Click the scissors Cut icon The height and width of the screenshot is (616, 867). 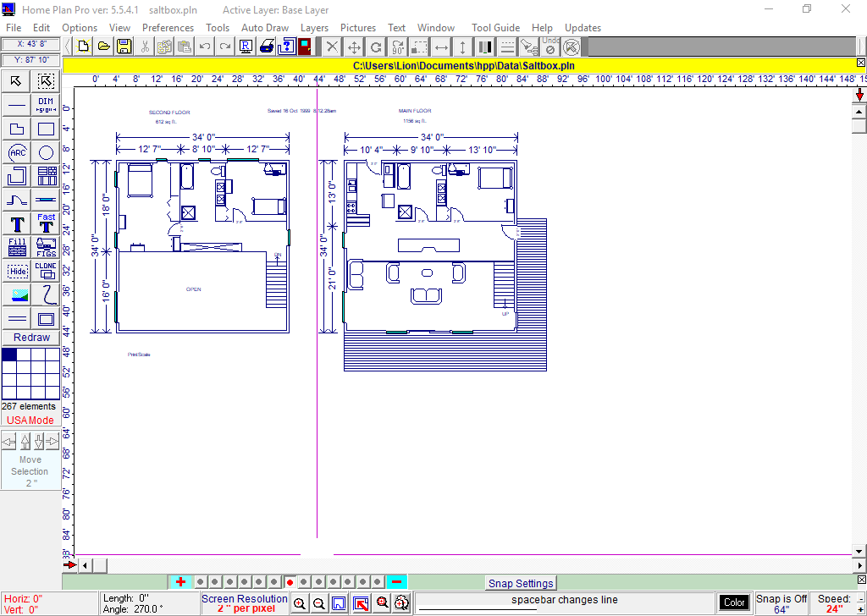click(145, 47)
